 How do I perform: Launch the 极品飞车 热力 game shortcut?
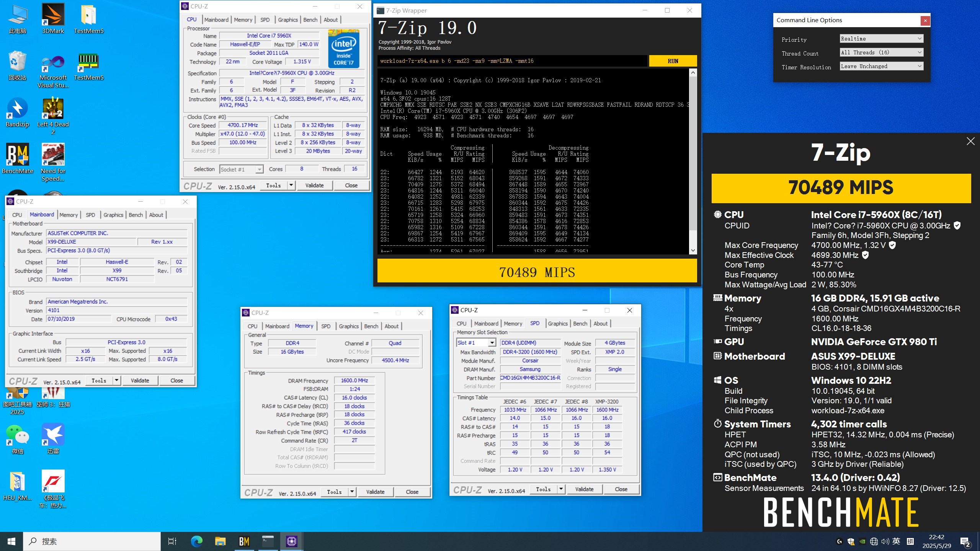point(53,489)
